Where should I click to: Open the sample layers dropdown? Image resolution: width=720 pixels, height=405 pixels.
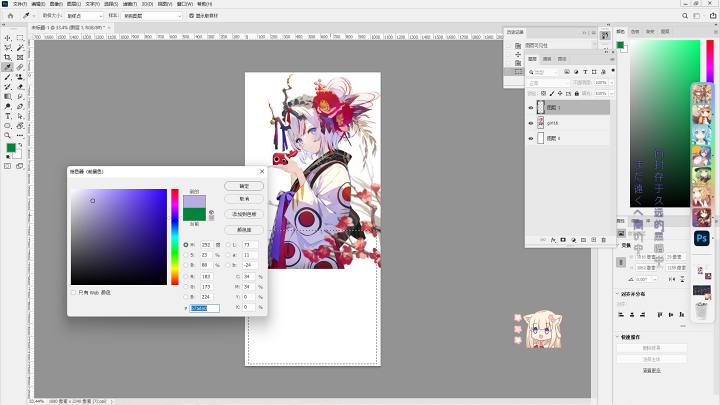[152, 16]
